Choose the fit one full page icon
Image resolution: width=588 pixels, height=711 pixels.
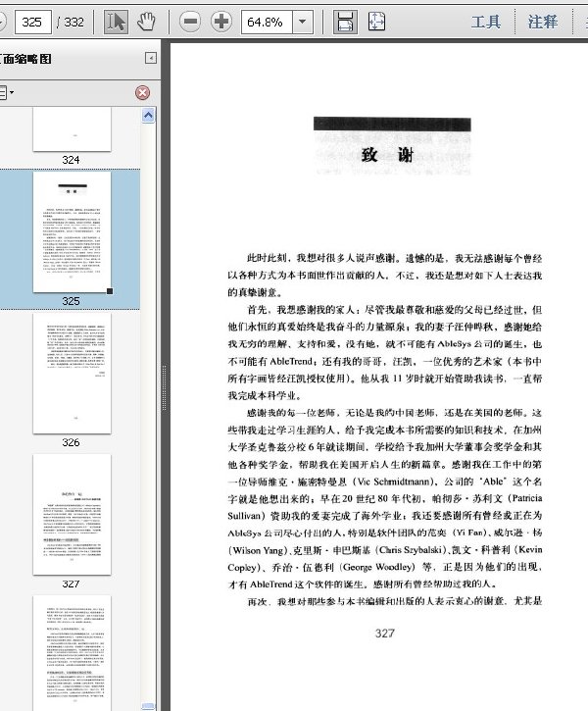click(376, 22)
